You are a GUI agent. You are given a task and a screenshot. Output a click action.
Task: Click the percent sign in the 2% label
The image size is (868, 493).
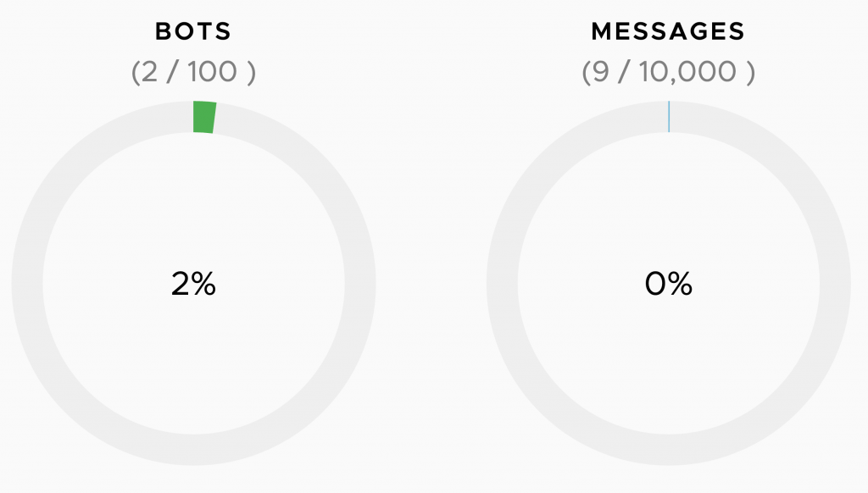pyautogui.click(x=204, y=285)
